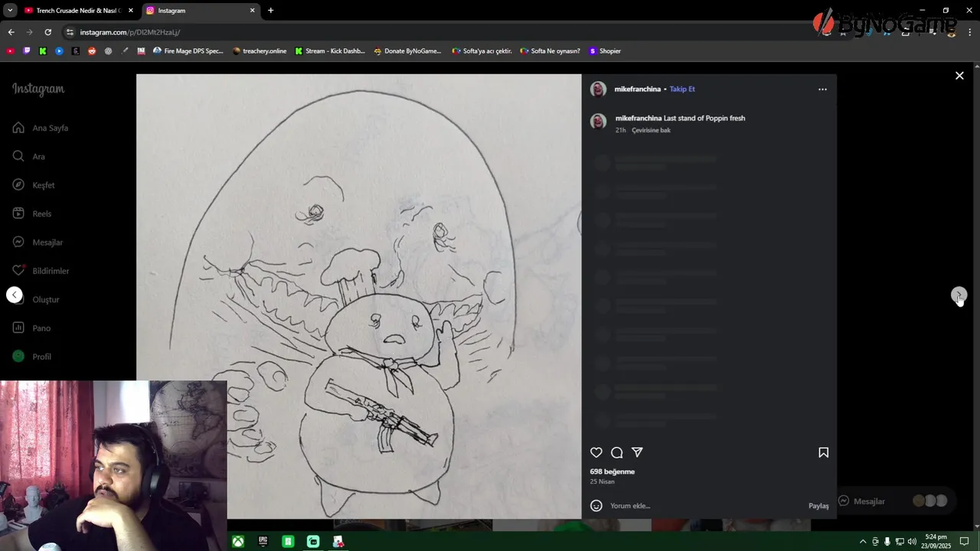Open treachery.online bookmark

click(260, 51)
